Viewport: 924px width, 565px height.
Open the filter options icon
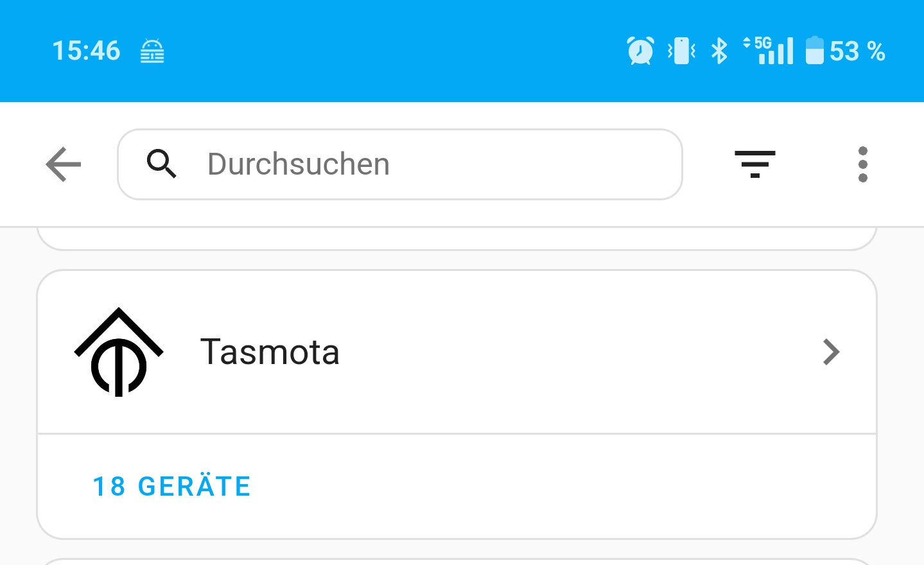[x=754, y=164]
